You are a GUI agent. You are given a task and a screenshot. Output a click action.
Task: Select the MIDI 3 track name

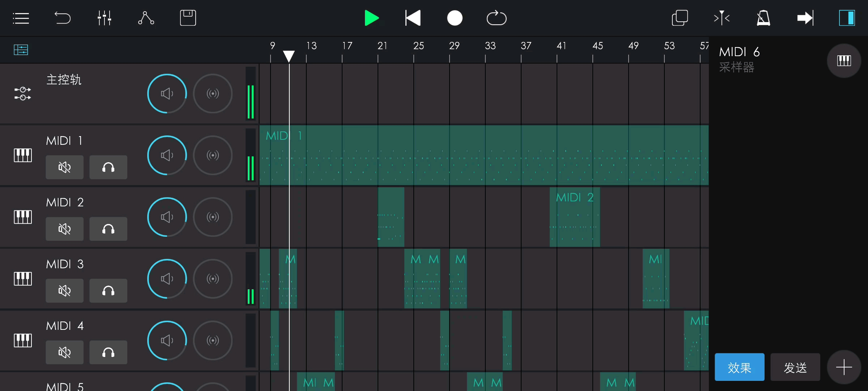pos(65,264)
